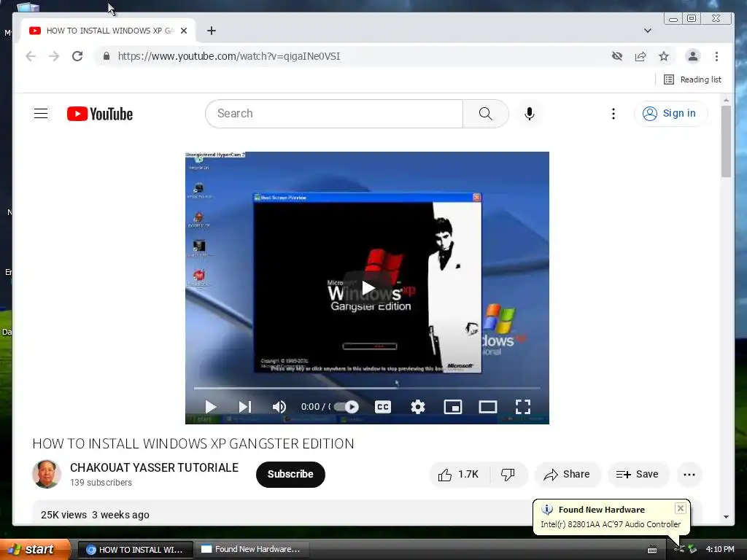Save the video to a playlist

pos(638,474)
